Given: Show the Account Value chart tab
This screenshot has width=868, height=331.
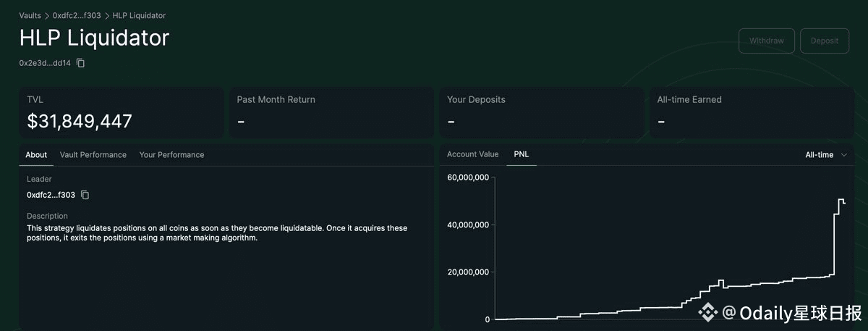Looking at the screenshot, I should point(472,154).
